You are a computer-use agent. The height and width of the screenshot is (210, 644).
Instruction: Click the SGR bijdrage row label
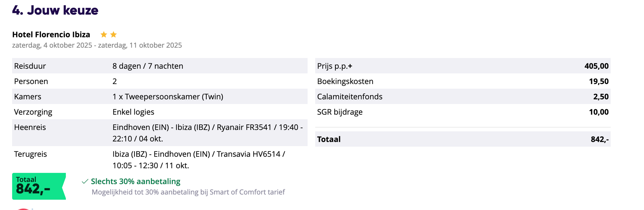pyautogui.click(x=340, y=112)
